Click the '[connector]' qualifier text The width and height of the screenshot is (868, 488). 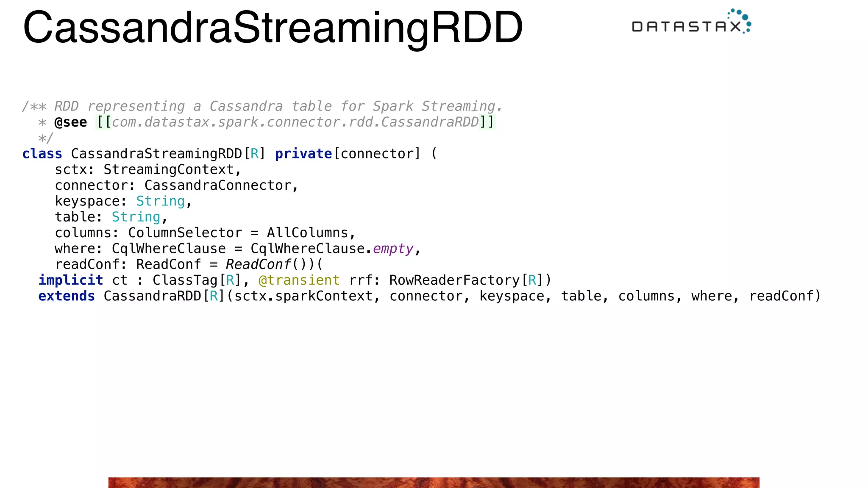coord(377,154)
